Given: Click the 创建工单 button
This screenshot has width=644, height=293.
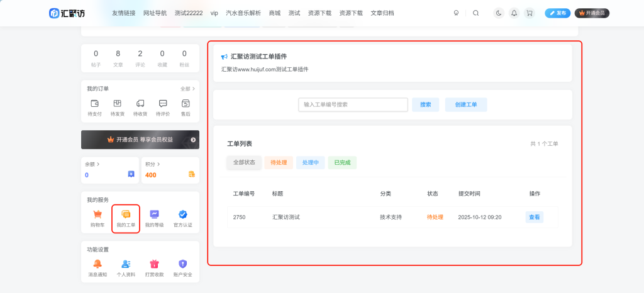Looking at the screenshot, I should (x=465, y=104).
